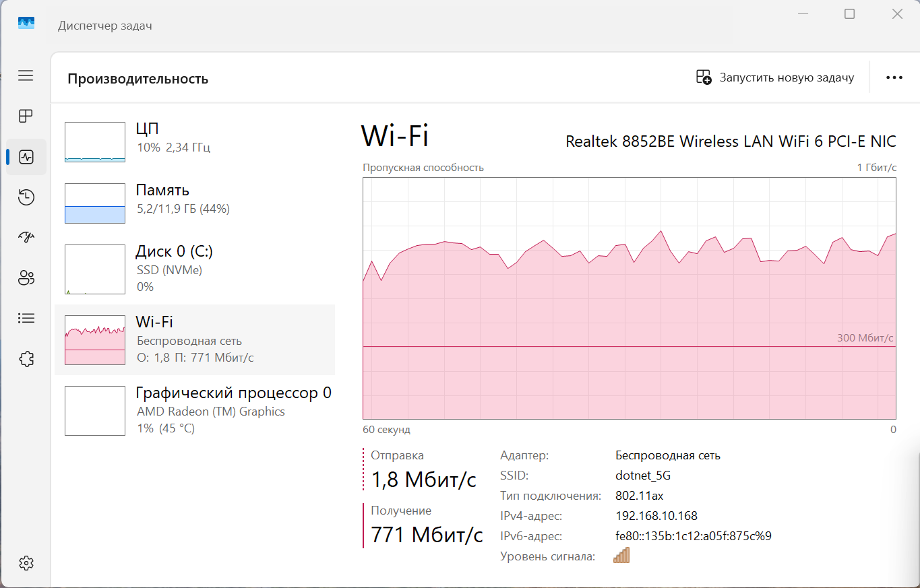Open Task Manager settings gear
Screen dimensions: 920x588
pos(26,563)
